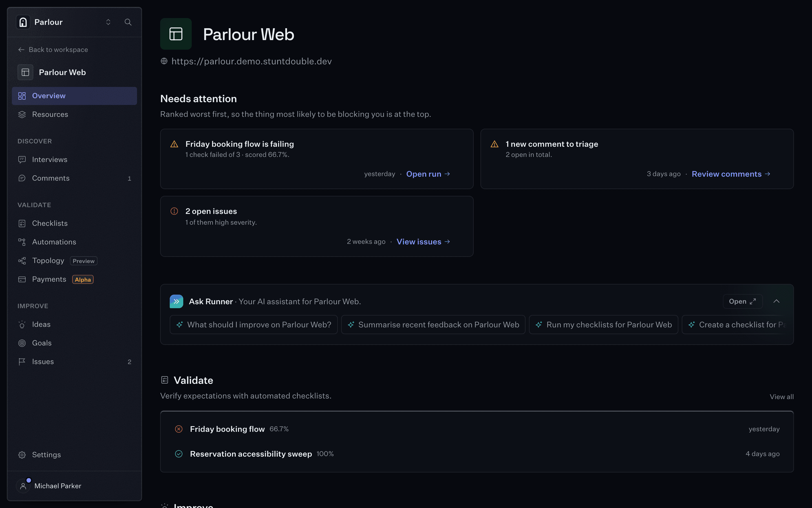Click the Validate section heading icon

[x=165, y=380]
